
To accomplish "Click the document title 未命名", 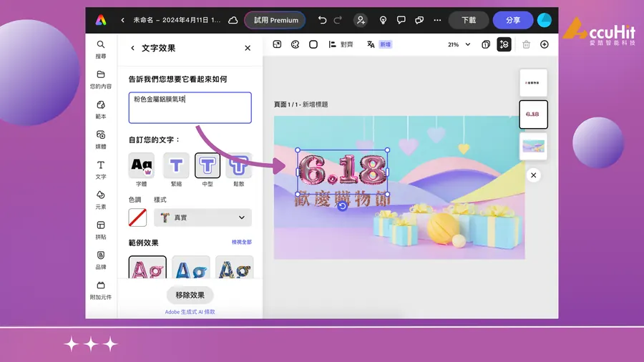I will [177, 20].
